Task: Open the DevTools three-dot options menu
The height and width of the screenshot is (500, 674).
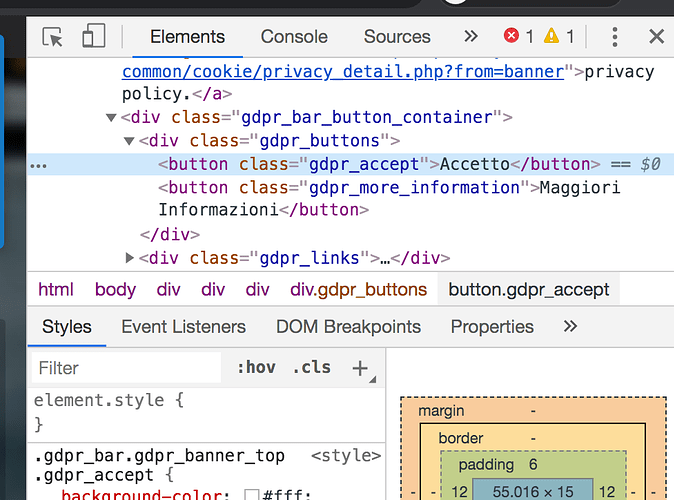Action: click(x=615, y=37)
